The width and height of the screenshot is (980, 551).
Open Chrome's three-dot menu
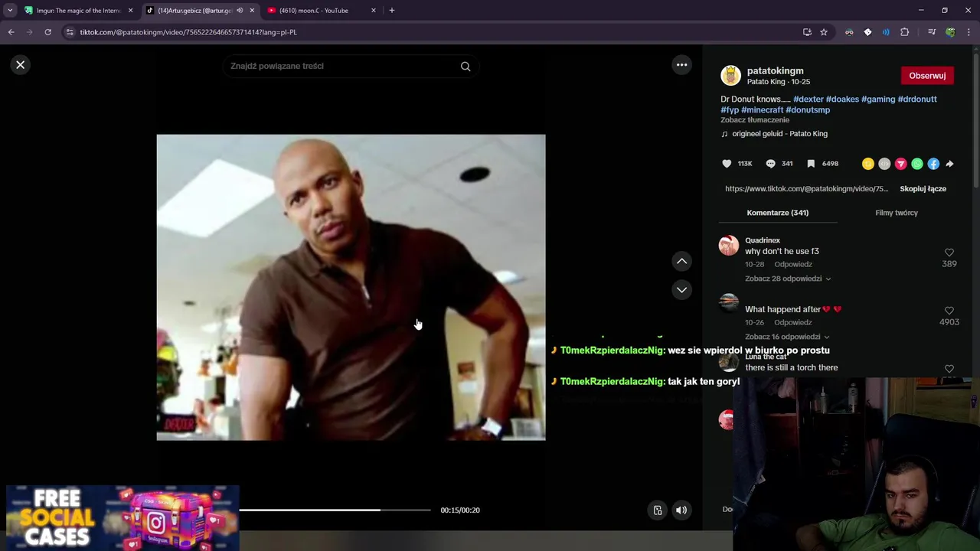(x=969, y=32)
